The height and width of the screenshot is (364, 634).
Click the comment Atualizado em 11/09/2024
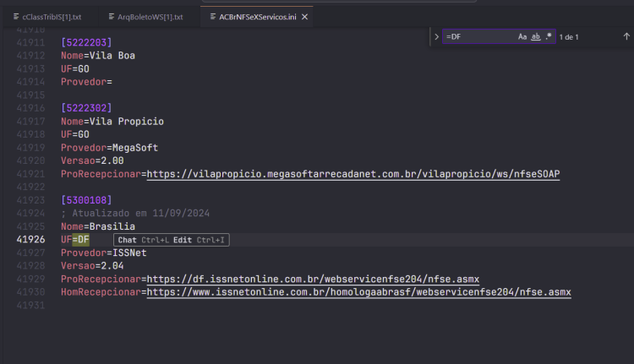tap(135, 214)
